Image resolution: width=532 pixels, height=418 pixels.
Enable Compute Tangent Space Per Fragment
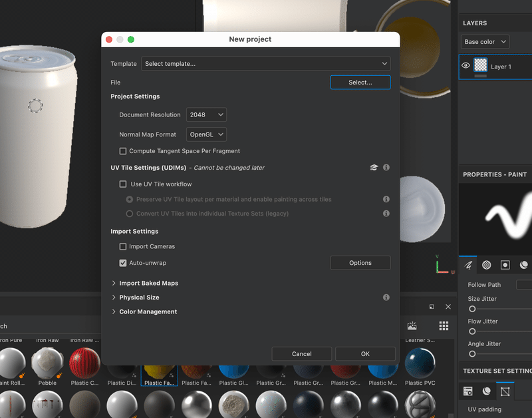point(123,151)
